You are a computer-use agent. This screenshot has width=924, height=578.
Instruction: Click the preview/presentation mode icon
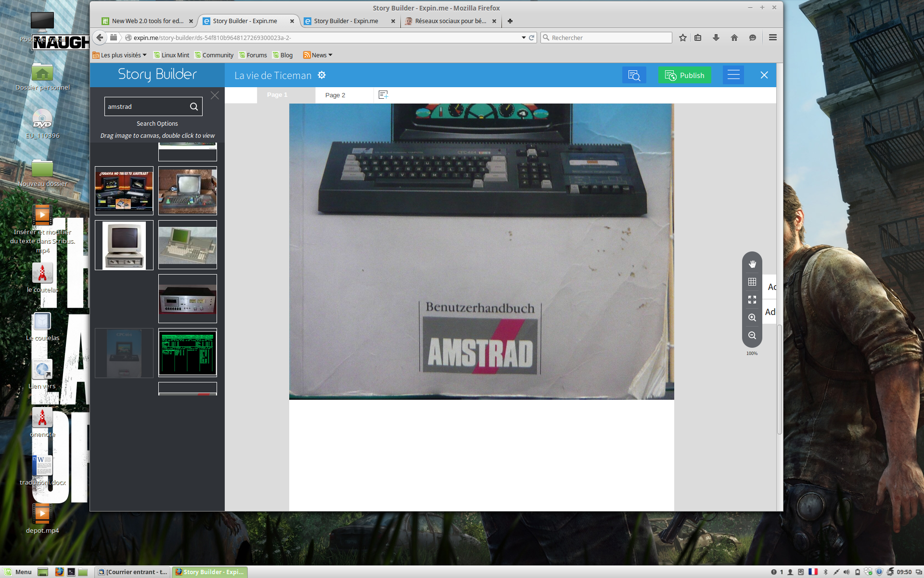tap(635, 75)
